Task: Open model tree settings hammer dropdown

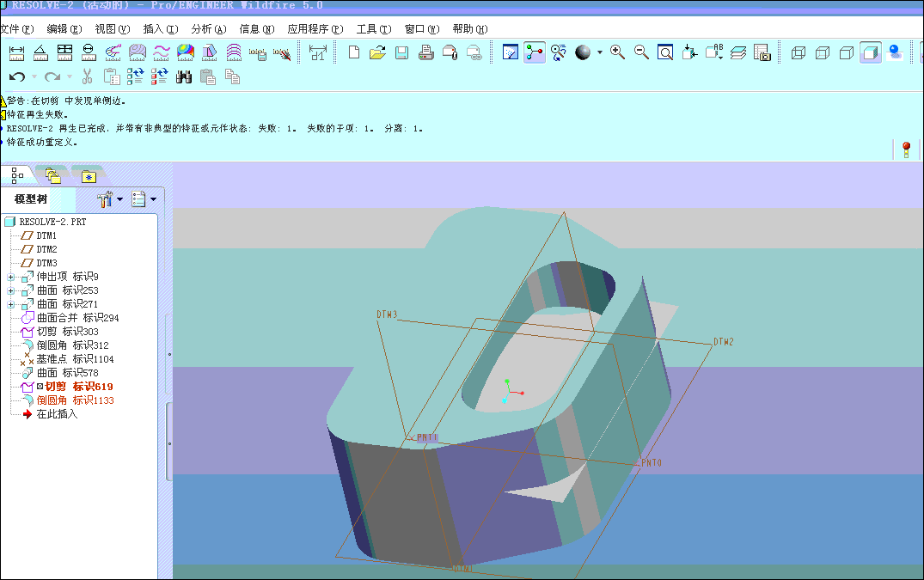Action: 110,199
